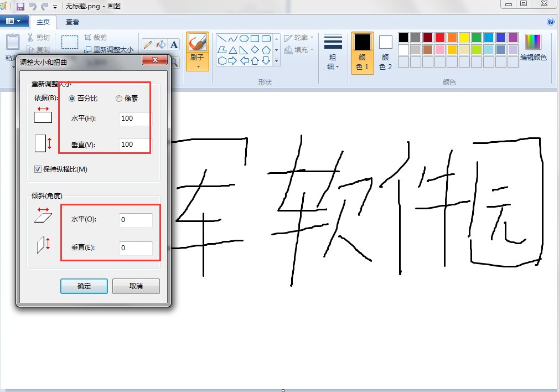The height and width of the screenshot is (392, 559).
Task: Expand the shapes gallery more arrow
Action: click(276, 61)
